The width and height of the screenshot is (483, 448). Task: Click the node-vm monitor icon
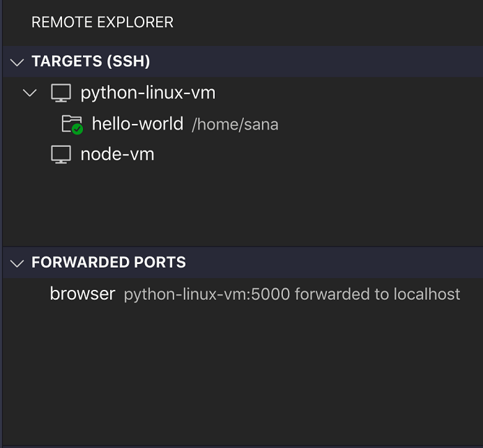61,155
